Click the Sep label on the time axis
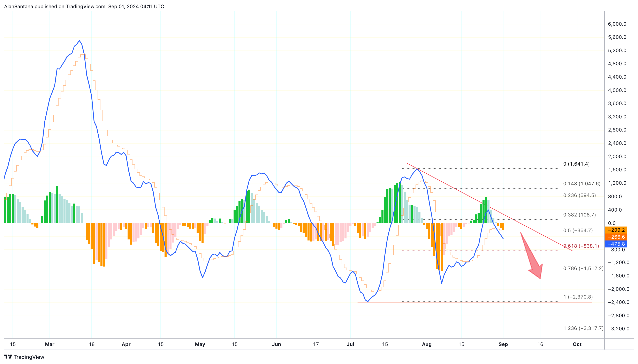 (x=503, y=344)
